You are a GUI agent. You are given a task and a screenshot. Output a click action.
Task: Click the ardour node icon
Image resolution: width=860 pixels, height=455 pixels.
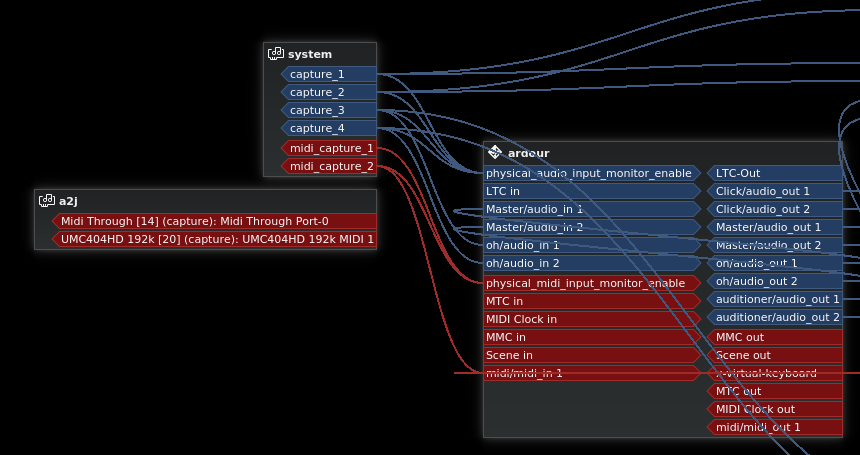point(495,153)
